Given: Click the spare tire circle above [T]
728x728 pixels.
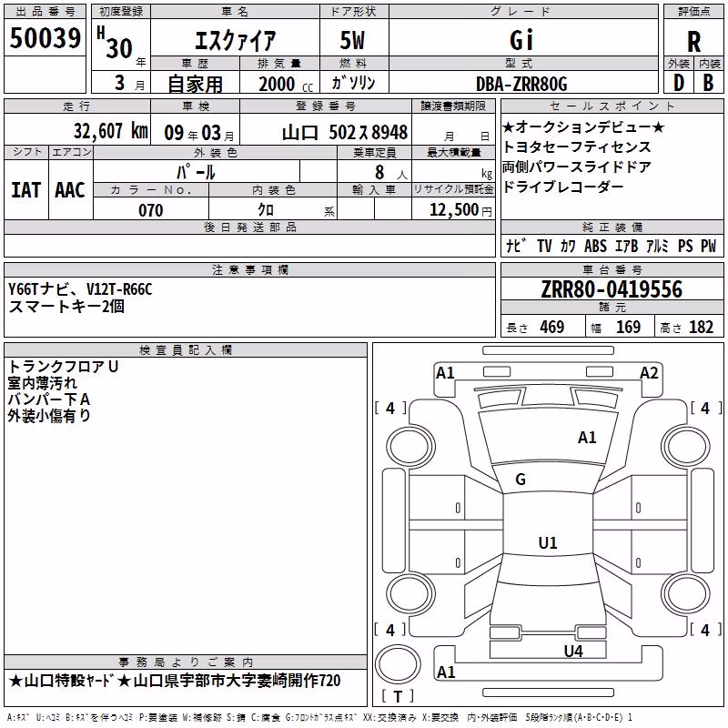Looking at the screenshot, I should (398, 663).
